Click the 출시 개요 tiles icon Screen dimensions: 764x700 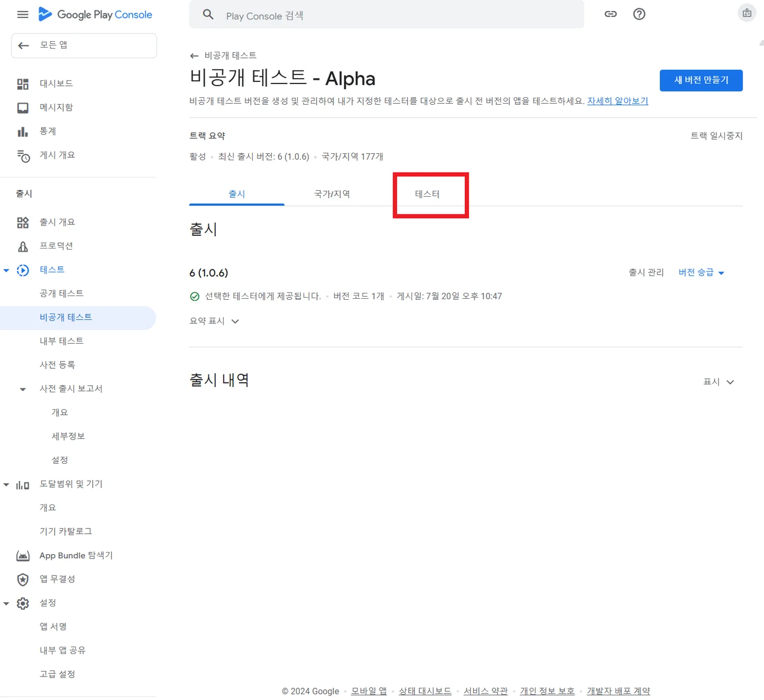coord(23,222)
